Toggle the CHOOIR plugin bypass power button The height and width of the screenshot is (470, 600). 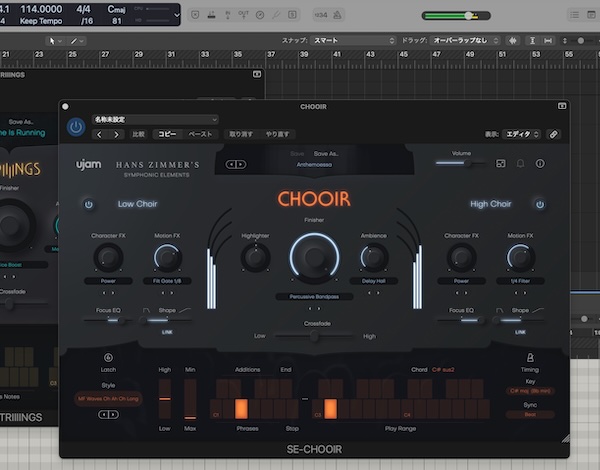tap(76, 127)
